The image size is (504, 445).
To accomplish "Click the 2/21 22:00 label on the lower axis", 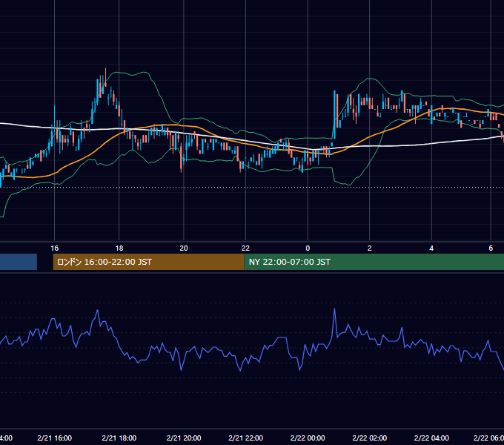I will (x=245, y=438).
